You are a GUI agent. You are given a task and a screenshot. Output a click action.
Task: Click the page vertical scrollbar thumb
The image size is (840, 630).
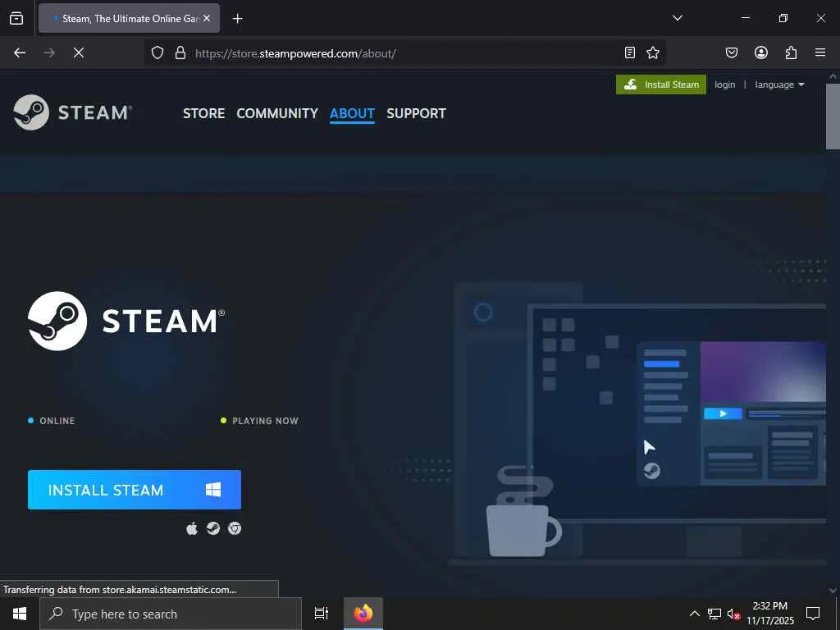point(833,116)
